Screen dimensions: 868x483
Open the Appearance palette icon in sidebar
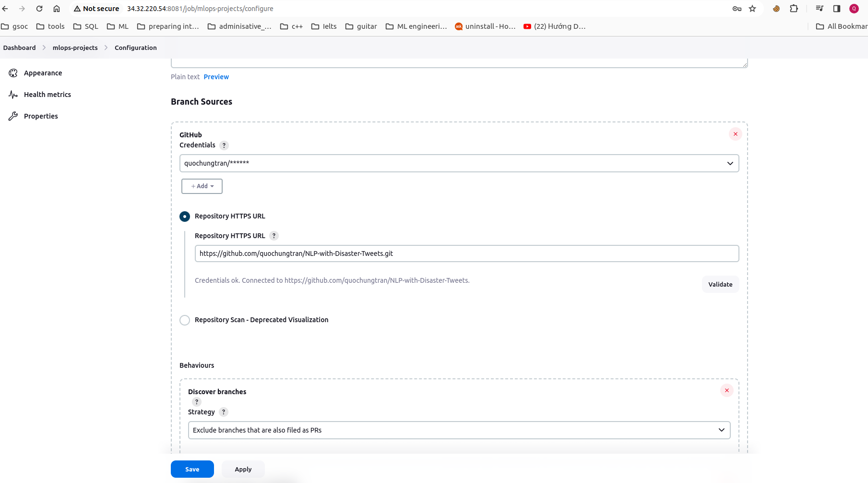(13, 73)
